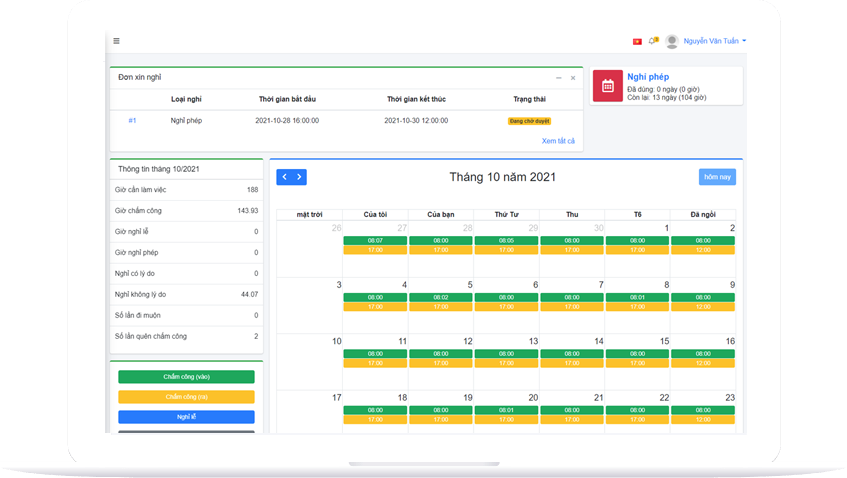Click the red calendar leave icon
847x478 pixels.
[x=608, y=85]
